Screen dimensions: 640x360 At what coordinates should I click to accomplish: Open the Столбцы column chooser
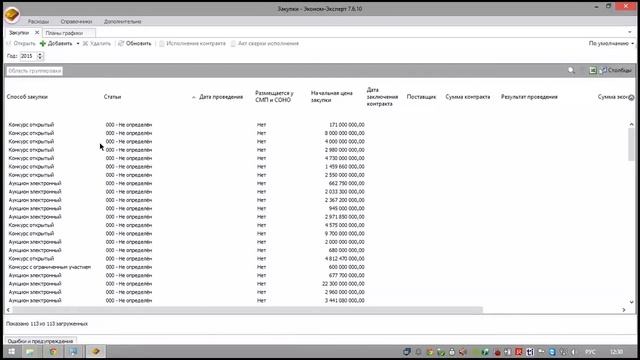click(x=616, y=71)
